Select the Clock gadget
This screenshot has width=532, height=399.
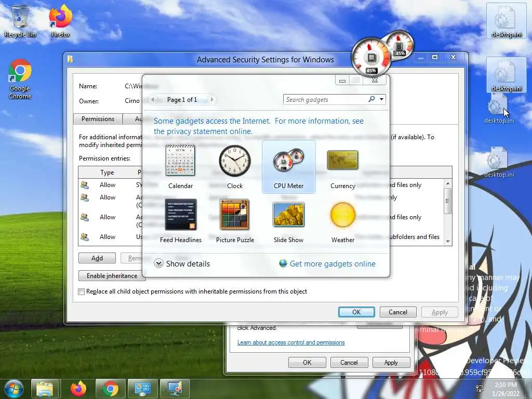point(235,167)
